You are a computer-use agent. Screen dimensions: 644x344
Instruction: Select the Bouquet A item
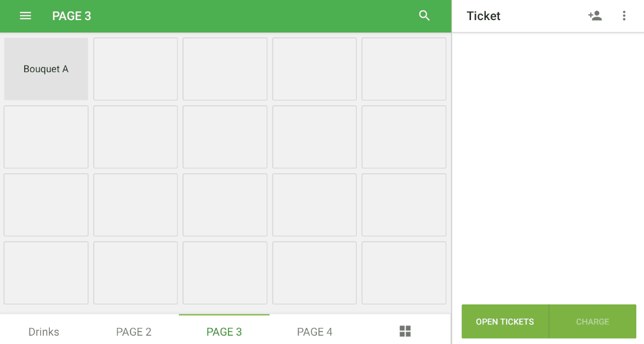pyautogui.click(x=45, y=69)
